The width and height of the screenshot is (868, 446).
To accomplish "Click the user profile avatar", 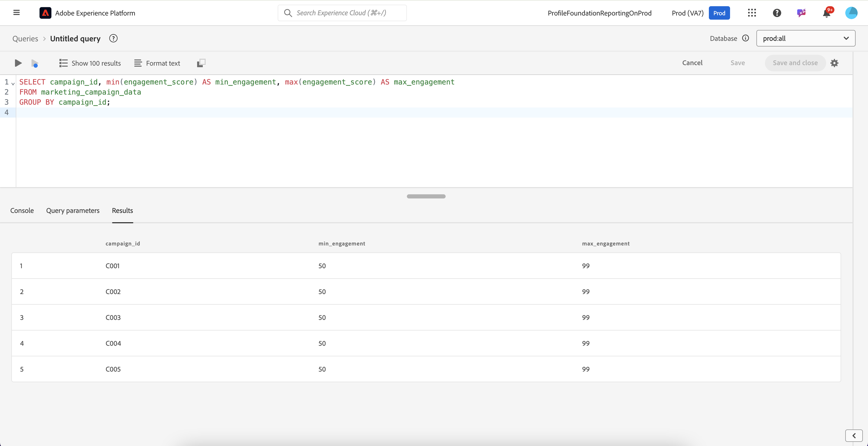I will click(x=851, y=13).
